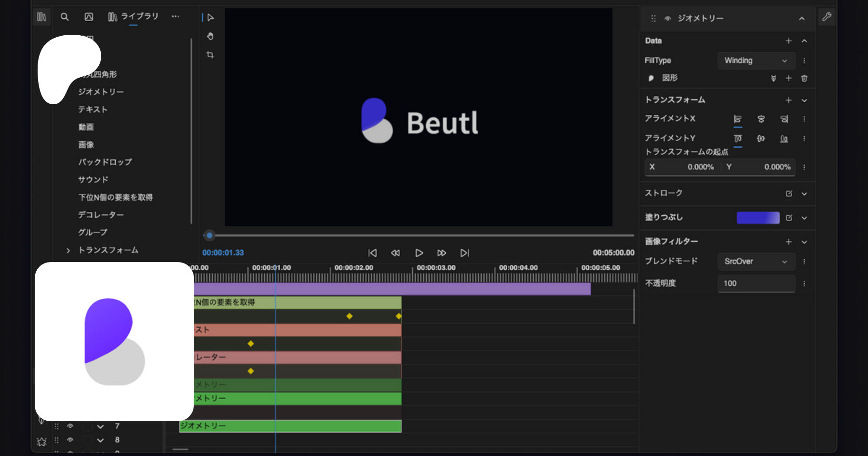Image resolution: width=868 pixels, height=456 pixels.
Task: Click the plus icon in Data header
Action: pos(788,41)
